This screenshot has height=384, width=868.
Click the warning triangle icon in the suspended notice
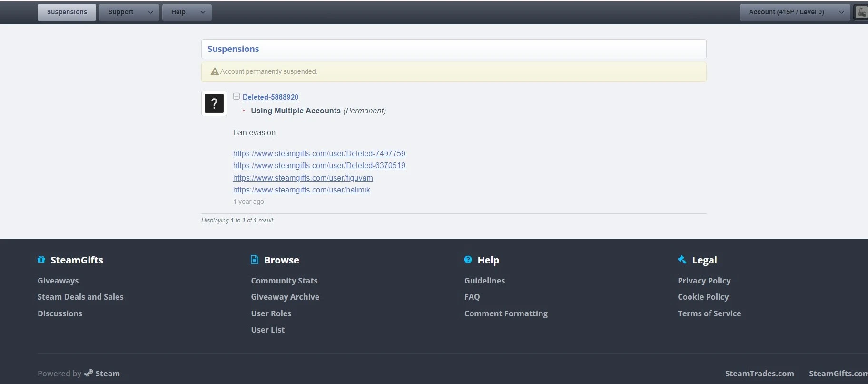[x=215, y=71]
